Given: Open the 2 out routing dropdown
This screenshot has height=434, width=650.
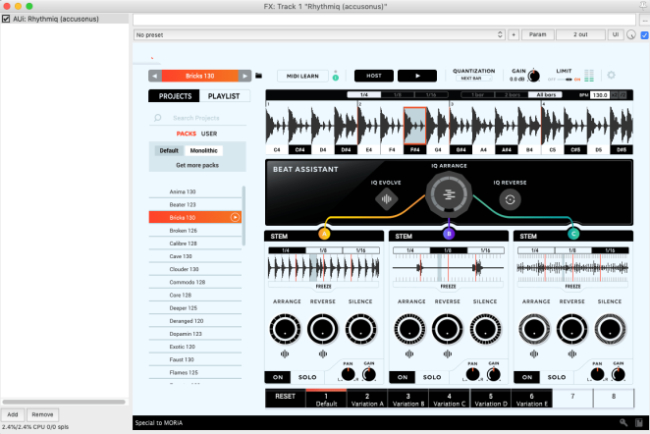Looking at the screenshot, I should tap(580, 35).
